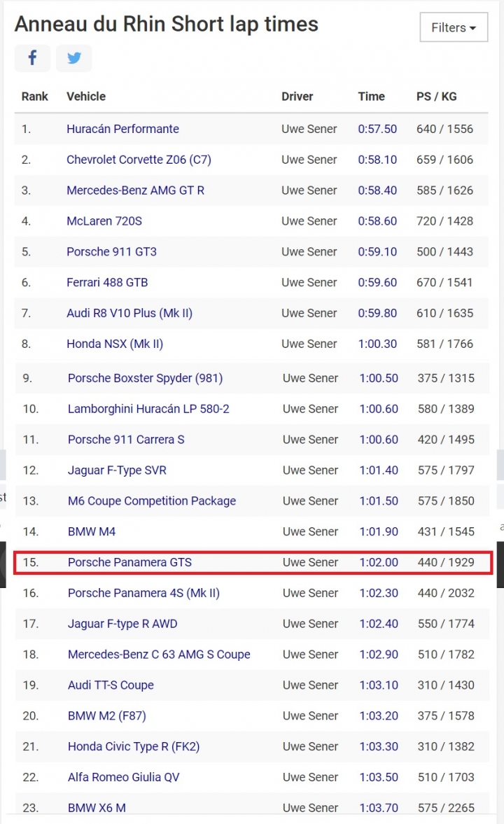This screenshot has width=504, height=824.
Task: Open the Chevrolet Corvette Z06 (C7) link
Action: coord(139,160)
